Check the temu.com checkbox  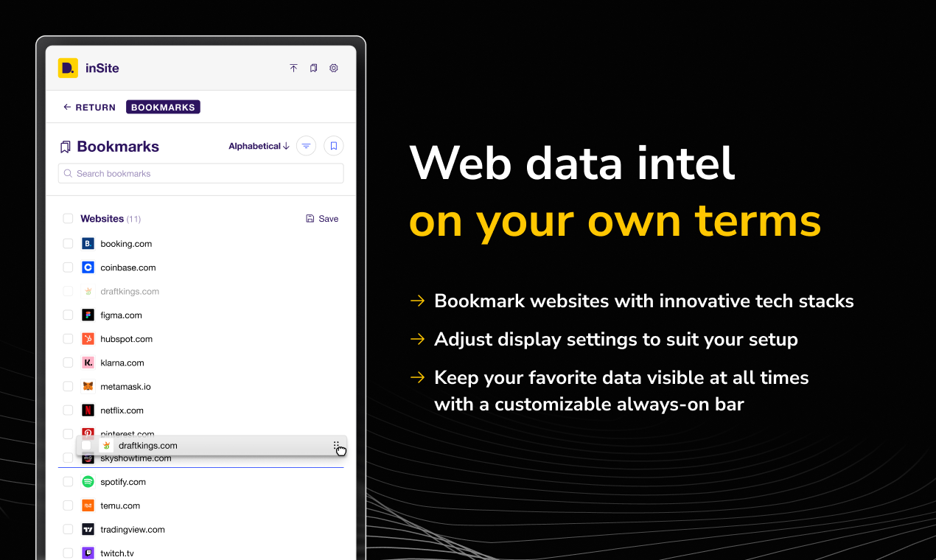[68, 505]
